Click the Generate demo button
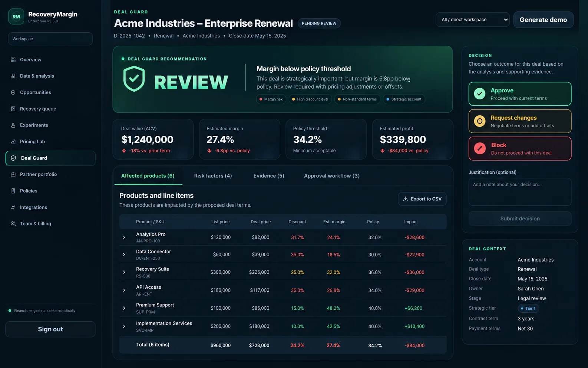The image size is (588, 368). [x=543, y=20]
